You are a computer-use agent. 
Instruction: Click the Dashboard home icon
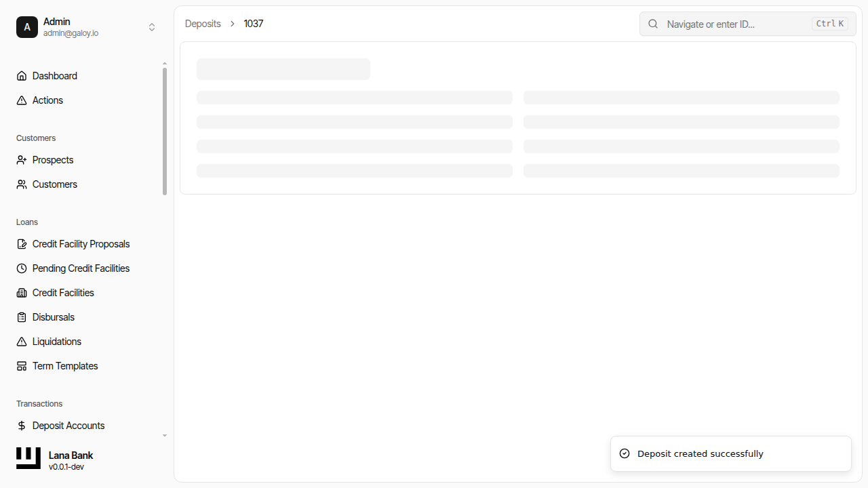[x=22, y=76]
